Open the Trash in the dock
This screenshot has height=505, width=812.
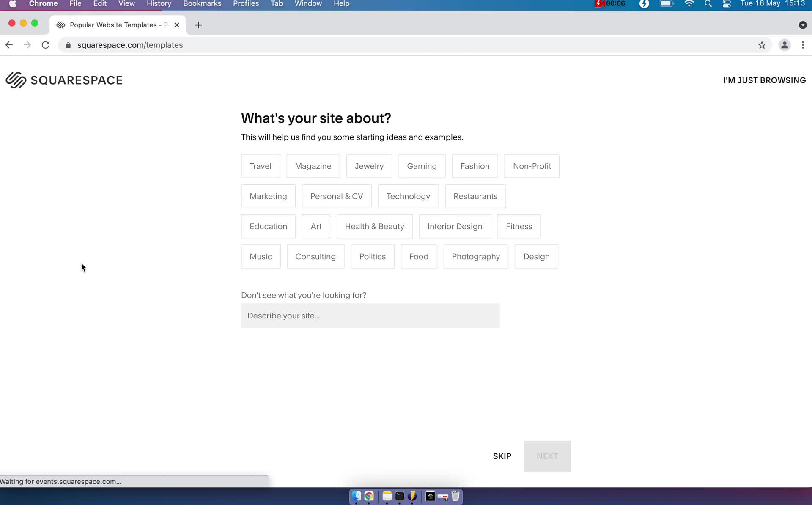pyautogui.click(x=455, y=496)
